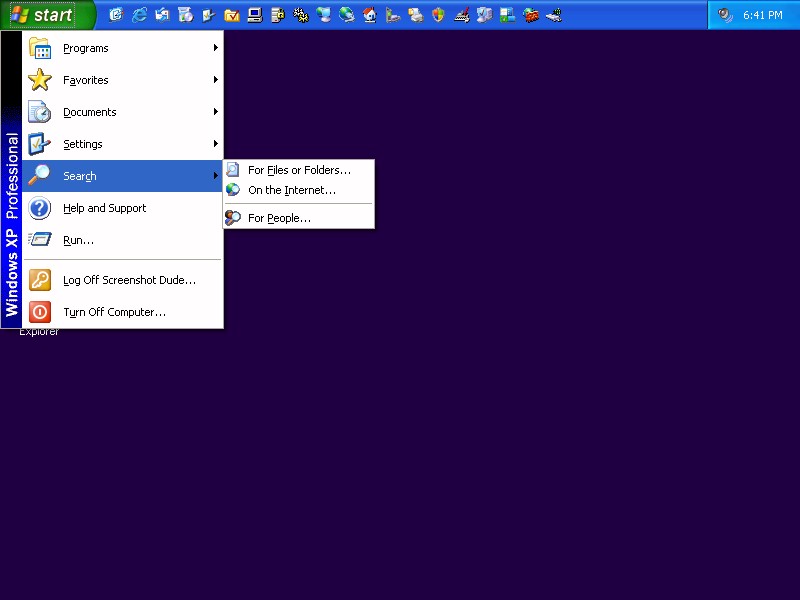Image resolution: width=800 pixels, height=600 pixels.
Task: Click the monitor with globe network icon
Action: pos(323,15)
